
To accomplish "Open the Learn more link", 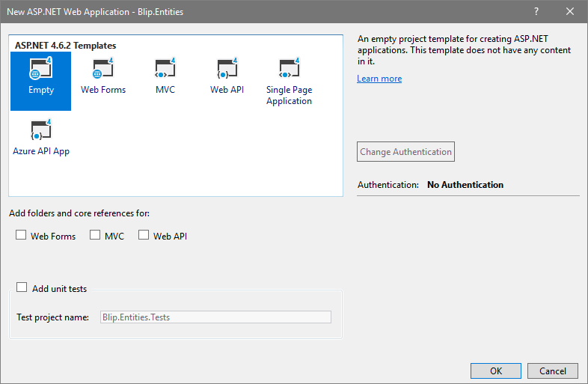I will [379, 79].
